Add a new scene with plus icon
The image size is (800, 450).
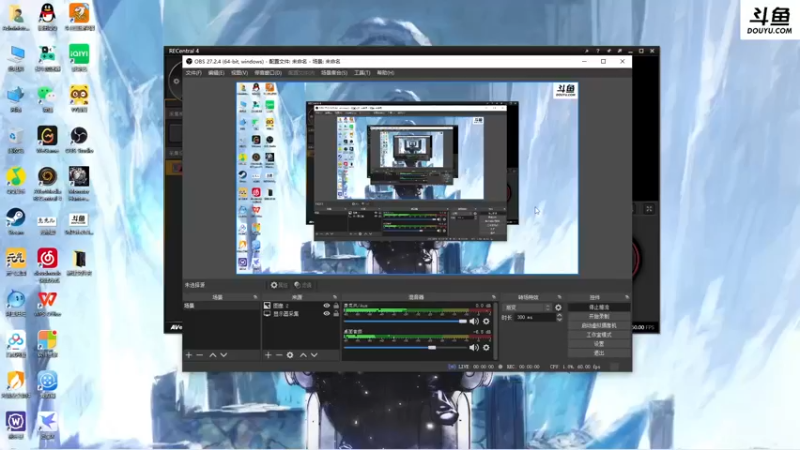coord(189,355)
